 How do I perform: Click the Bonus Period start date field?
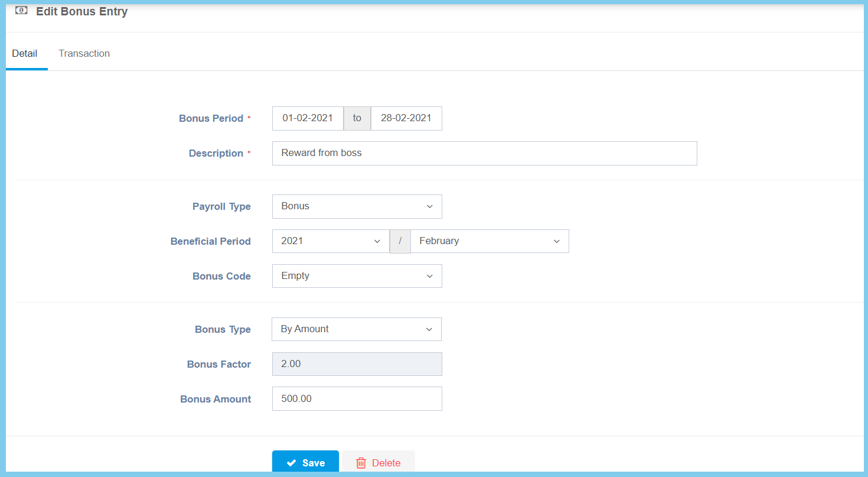(x=308, y=118)
